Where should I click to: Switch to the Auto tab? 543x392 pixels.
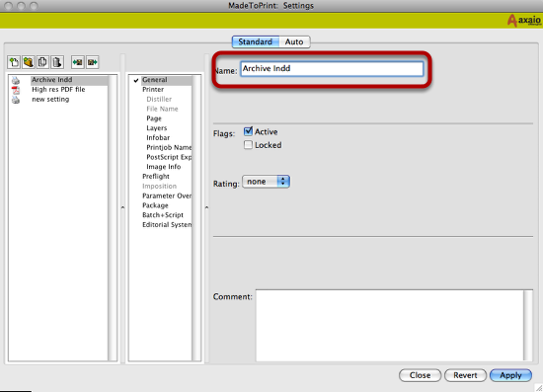pos(294,41)
